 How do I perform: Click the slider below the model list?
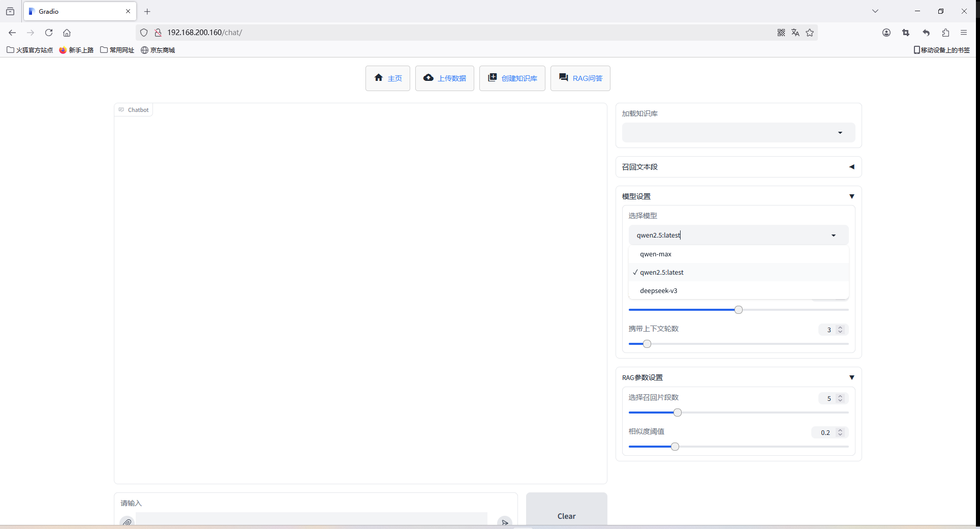point(738,310)
